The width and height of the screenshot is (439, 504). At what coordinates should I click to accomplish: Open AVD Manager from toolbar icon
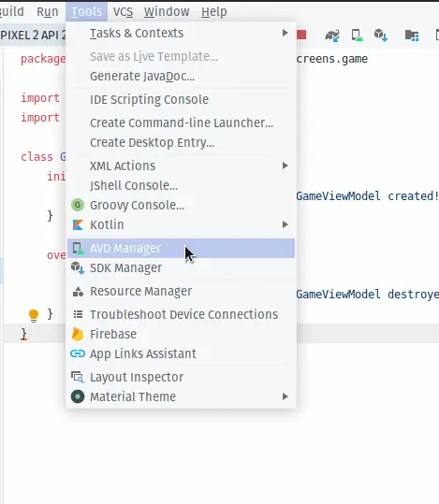[x=357, y=35]
